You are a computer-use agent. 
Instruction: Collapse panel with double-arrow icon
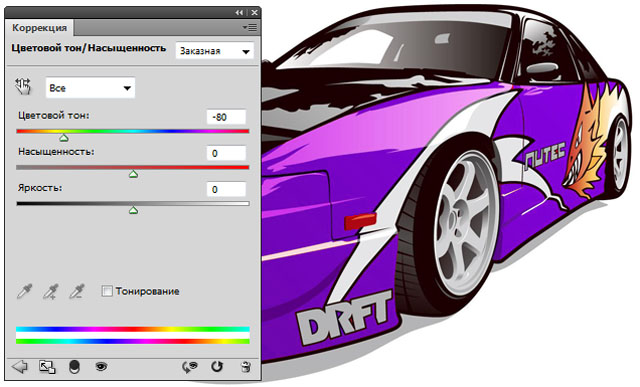tap(240, 13)
